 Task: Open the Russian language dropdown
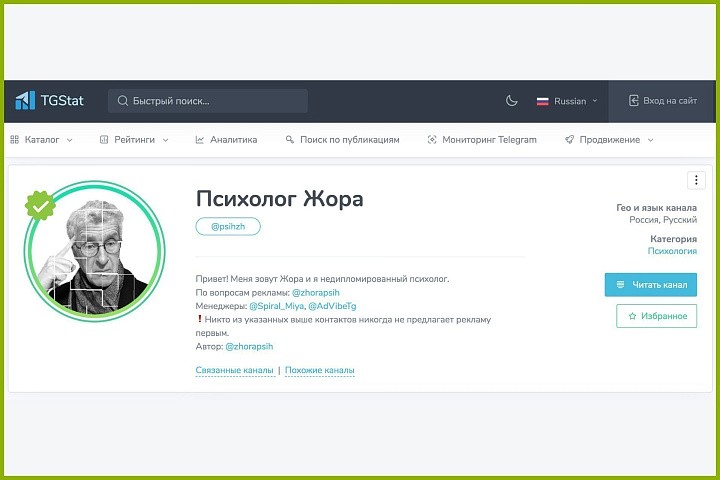(x=567, y=101)
